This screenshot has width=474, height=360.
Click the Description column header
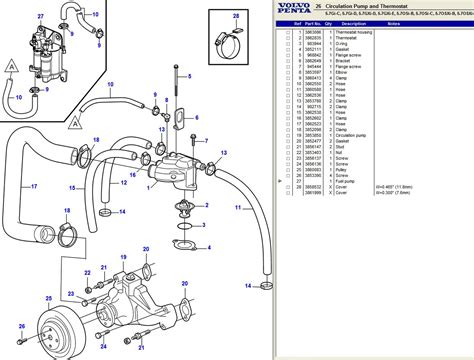coord(354,24)
